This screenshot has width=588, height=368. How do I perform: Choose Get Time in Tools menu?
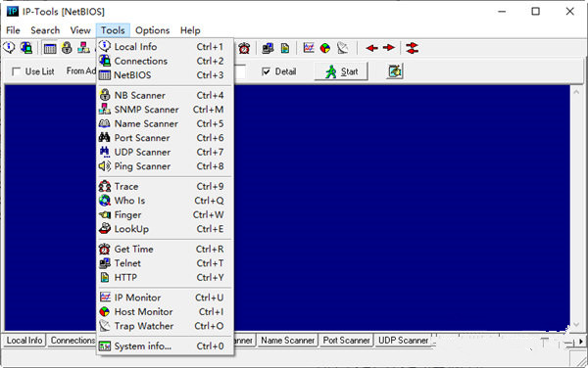pyautogui.click(x=165, y=250)
